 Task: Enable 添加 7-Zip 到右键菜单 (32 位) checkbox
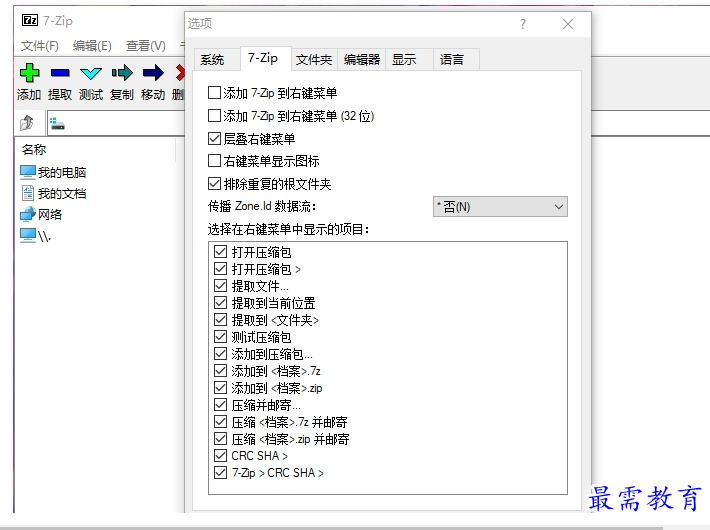(214, 116)
